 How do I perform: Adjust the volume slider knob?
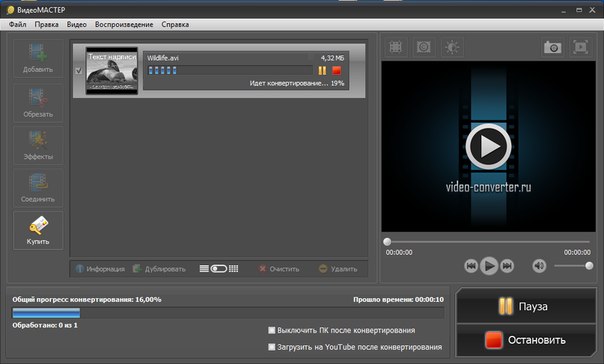[589, 266]
